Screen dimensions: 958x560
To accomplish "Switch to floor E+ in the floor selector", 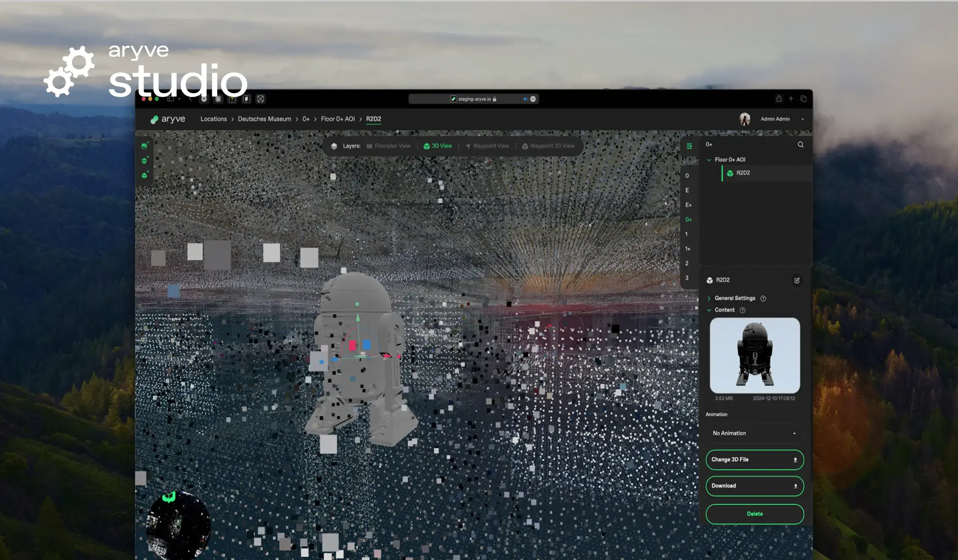I will pyautogui.click(x=688, y=205).
